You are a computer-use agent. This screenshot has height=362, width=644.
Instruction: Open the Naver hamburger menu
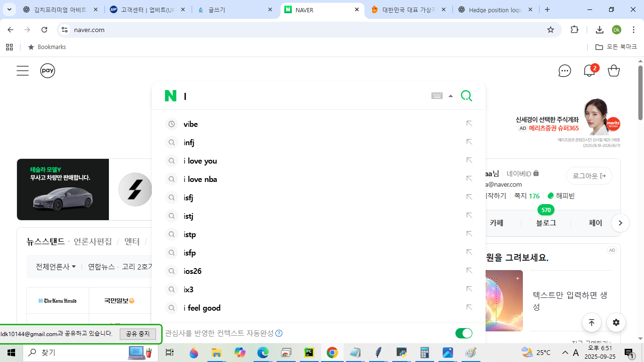[x=23, y=71]
